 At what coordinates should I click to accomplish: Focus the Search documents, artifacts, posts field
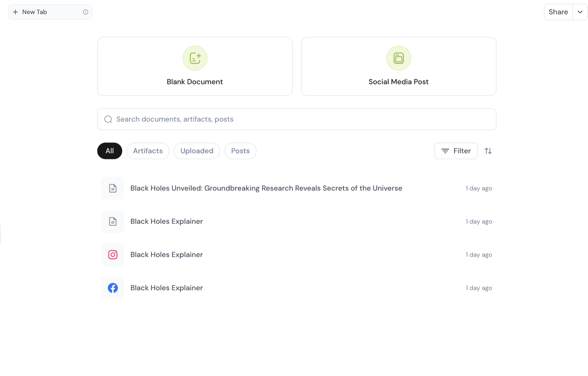[x=297, y=119]
